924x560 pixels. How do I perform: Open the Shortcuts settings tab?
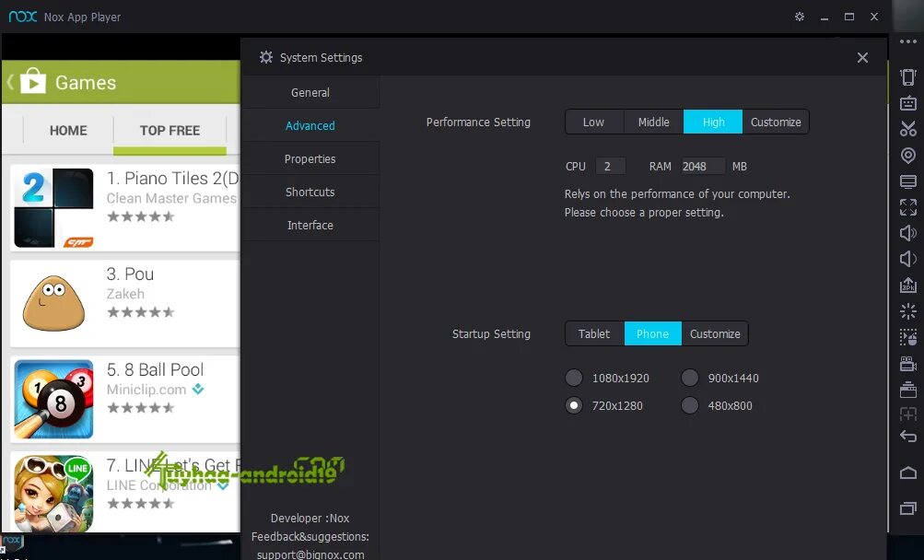310,192
